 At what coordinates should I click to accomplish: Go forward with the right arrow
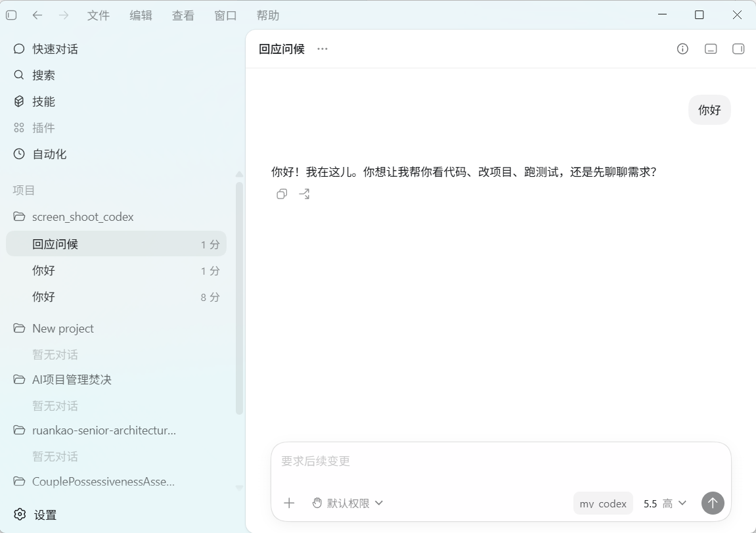click(64, 15)
